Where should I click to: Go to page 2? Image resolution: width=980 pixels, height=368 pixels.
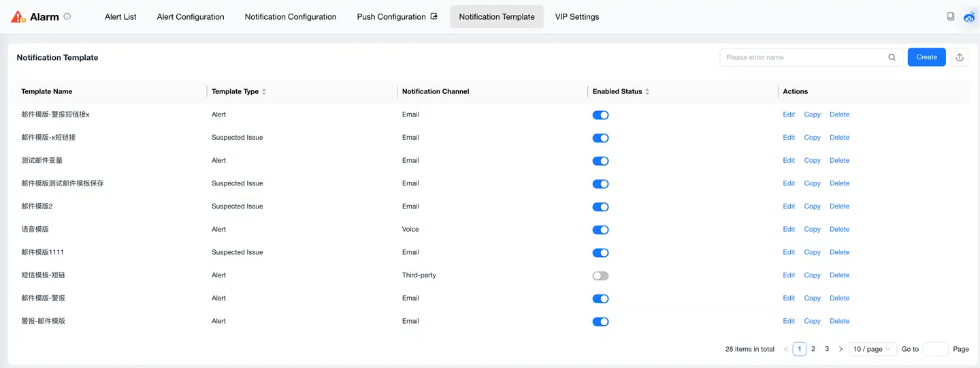813,349
